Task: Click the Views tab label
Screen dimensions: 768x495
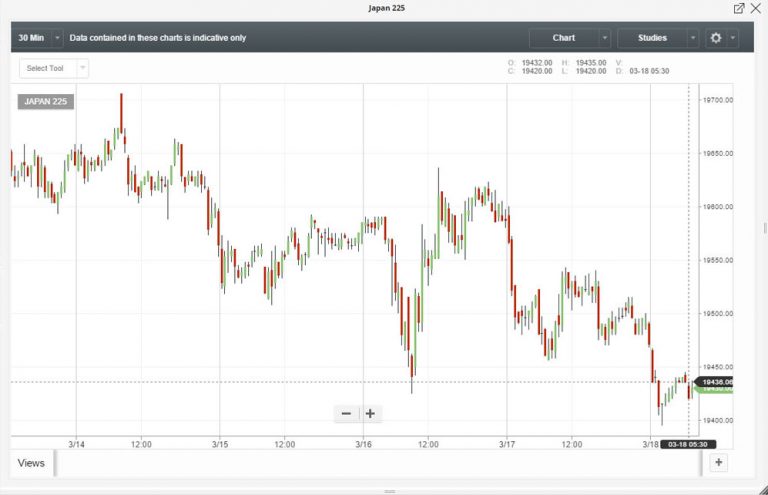Action: click(31, 463)
